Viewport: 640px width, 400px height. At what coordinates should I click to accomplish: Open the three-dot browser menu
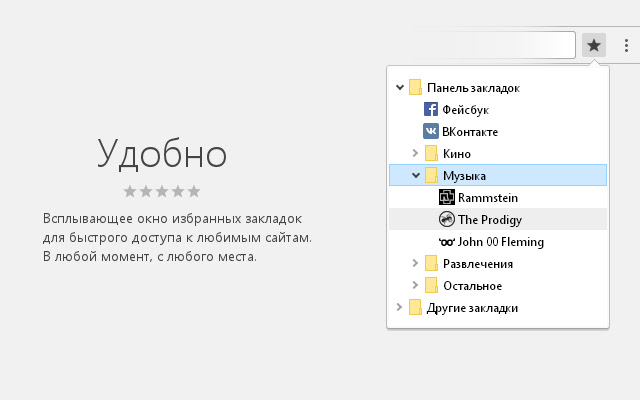626,45
